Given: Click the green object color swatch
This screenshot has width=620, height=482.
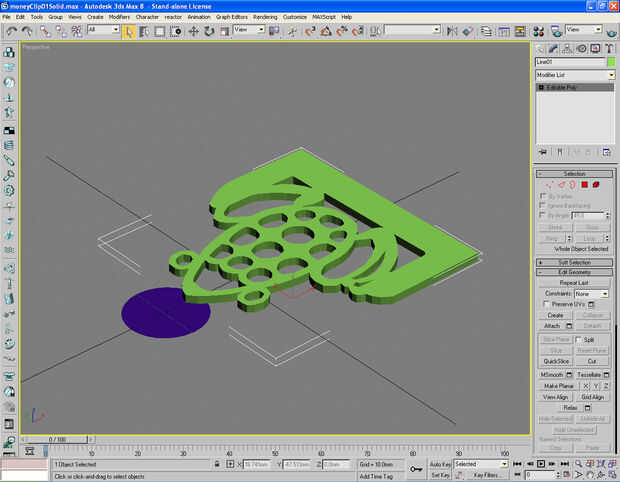Looking at the screenshot, I should [610, 62].
